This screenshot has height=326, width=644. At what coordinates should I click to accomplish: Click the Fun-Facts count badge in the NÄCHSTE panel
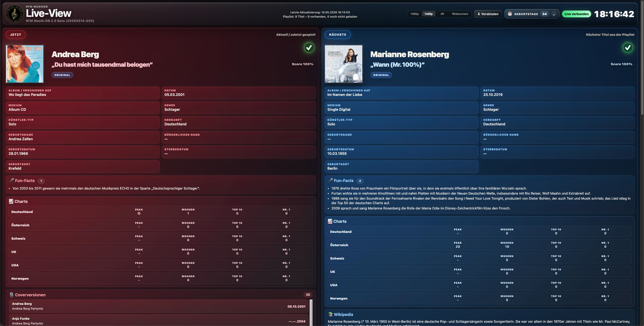coord(360,181)
